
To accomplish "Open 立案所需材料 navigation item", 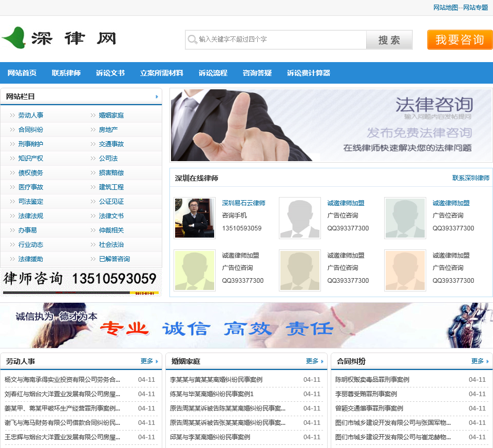I will point(162,73).
